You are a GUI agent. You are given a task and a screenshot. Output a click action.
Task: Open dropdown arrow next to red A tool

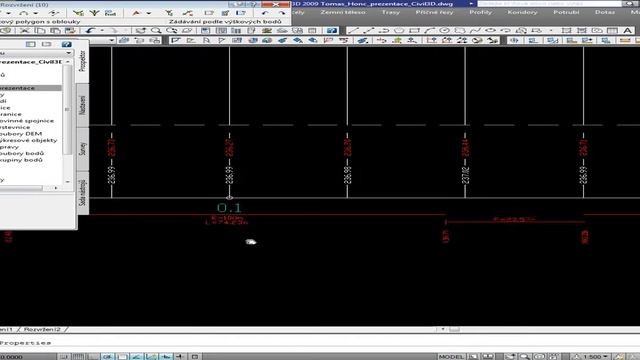[149, 13]
